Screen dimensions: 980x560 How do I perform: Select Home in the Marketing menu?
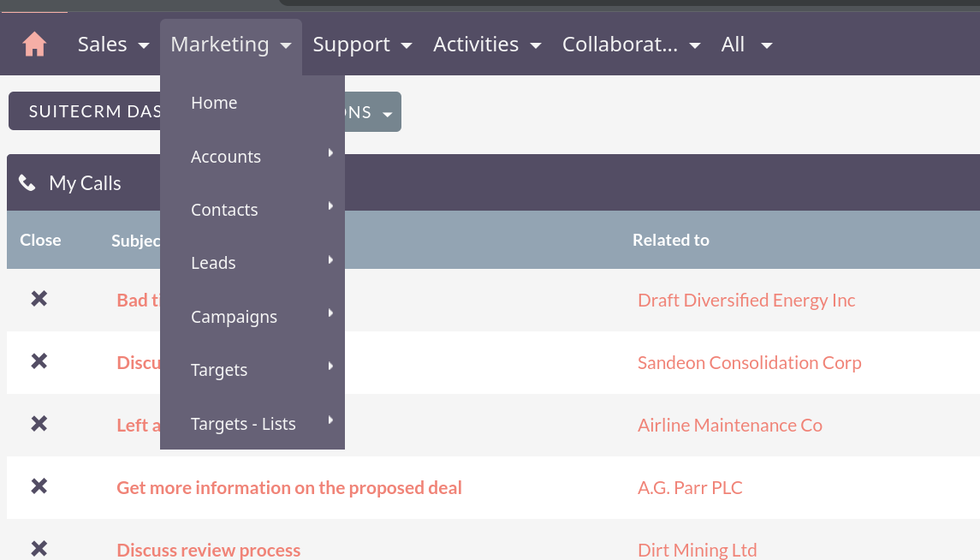(214, 103)
